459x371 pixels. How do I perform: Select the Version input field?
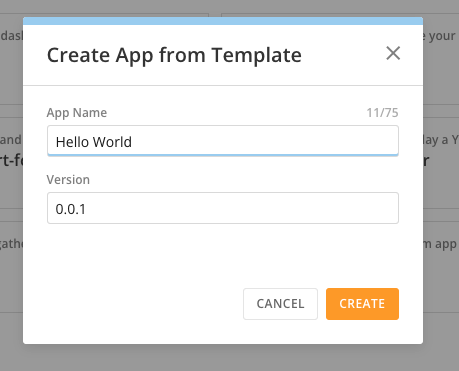(x=223, y=208)
